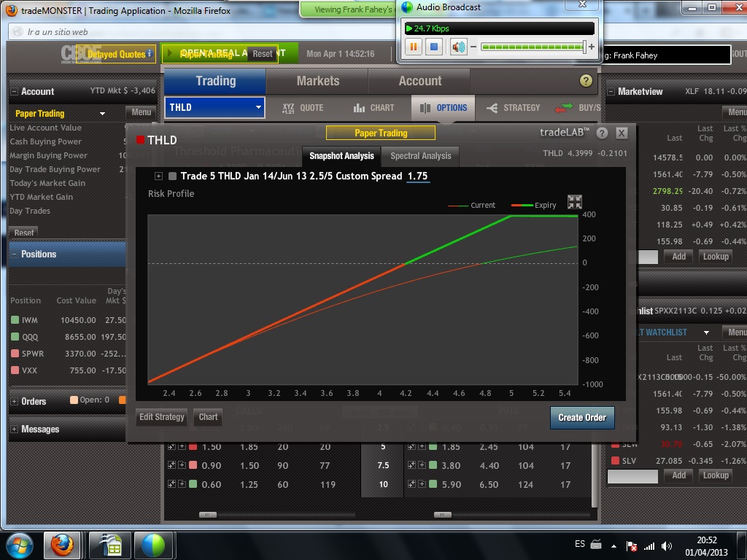Open the strike 10 call row trade icon
This screenshot has height=560, width=747.
(171, 484)
